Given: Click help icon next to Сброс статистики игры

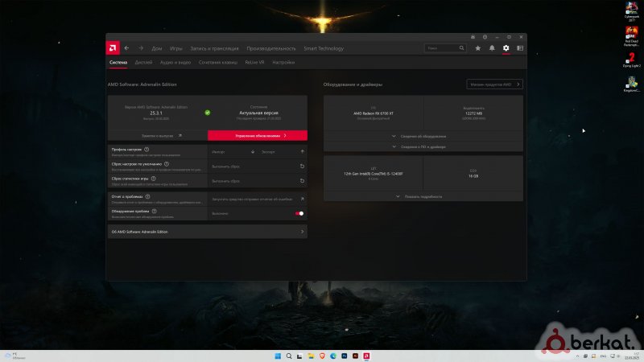Looking at the screenshot, I should tap(153, 179).
